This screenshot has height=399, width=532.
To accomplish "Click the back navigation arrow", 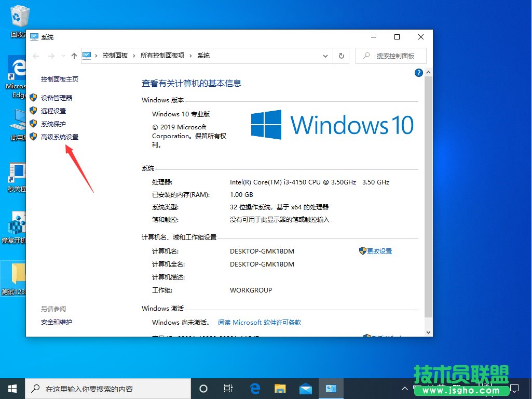I will point(35,56).
